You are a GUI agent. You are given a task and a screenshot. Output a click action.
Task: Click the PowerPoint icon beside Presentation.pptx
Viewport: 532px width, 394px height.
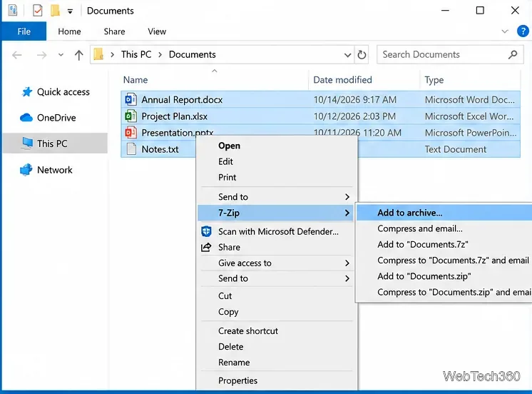coord(131,133)
